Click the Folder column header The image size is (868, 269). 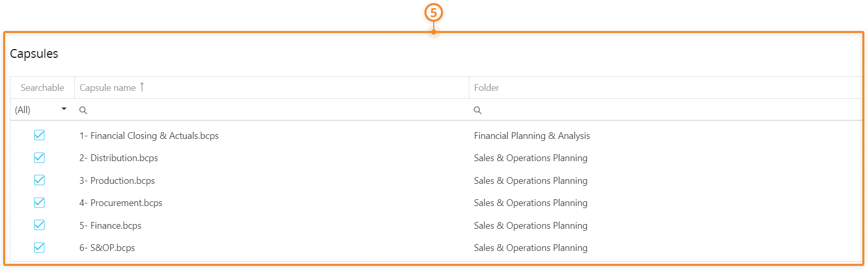pos(486,88)
